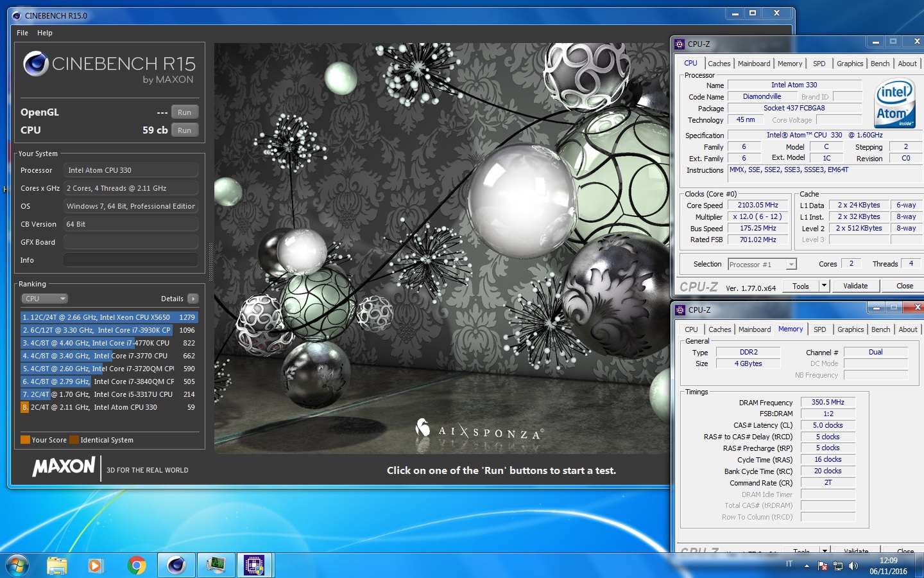The width and height of the screenshot is (924, 578).
Task: Switch to Graphics tab in top CPU-Z window
Action: [x=850, y=64]
